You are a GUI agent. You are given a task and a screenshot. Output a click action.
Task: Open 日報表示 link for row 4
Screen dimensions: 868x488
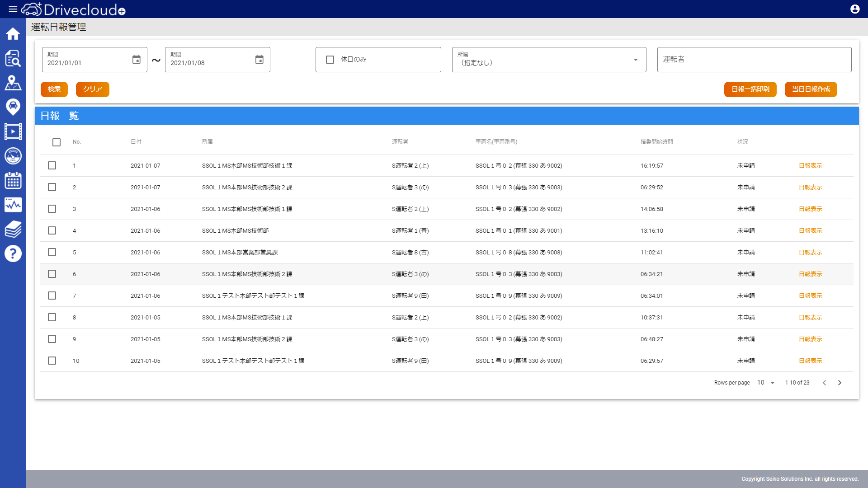[x=810, y=231]
